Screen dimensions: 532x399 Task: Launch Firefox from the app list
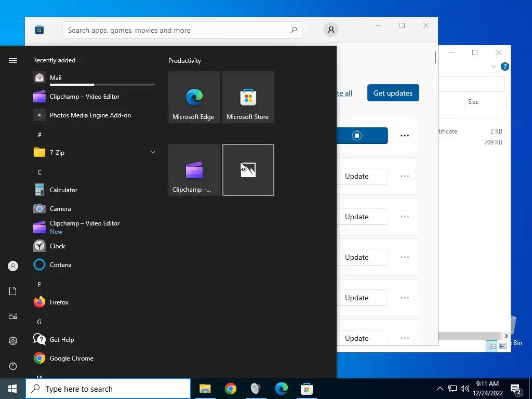(94, 302)
